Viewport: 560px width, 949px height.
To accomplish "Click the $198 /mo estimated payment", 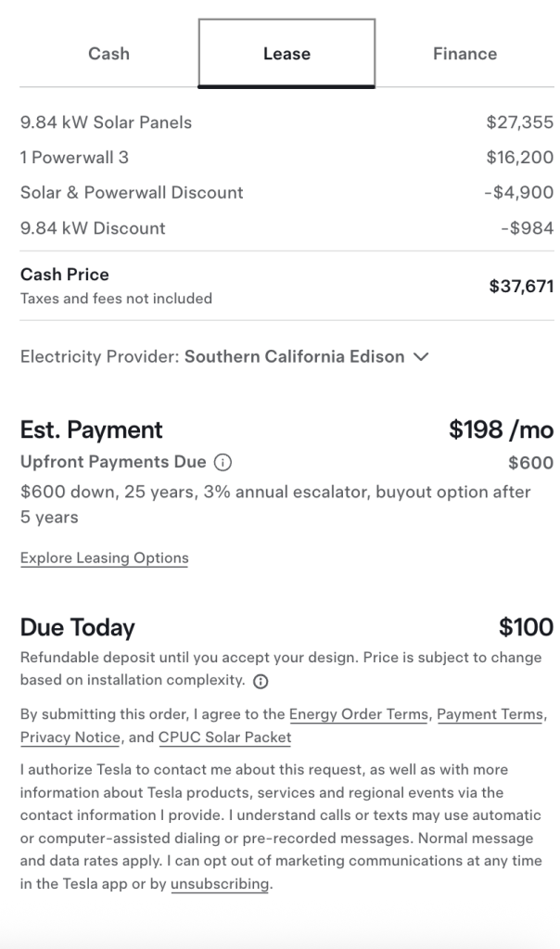I will click(x=501, y=430).
